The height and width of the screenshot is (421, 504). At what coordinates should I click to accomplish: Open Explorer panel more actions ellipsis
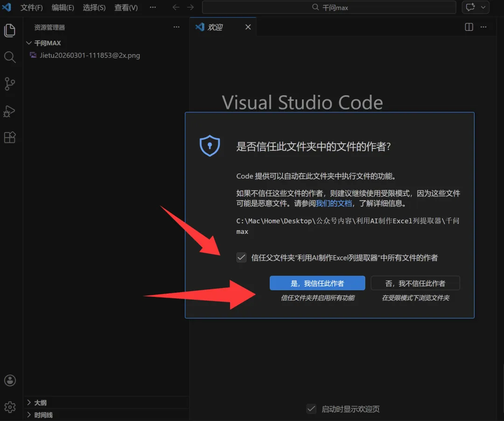pos(176,27)
